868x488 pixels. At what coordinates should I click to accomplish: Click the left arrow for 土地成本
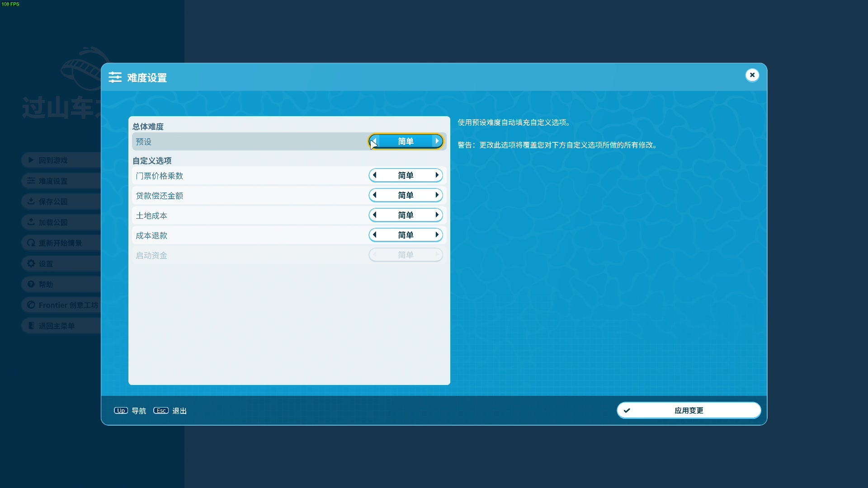374,215
